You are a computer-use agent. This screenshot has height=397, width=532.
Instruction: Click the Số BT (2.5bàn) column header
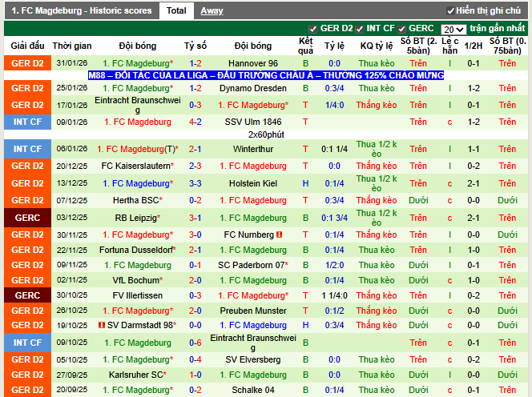(418, 46)
